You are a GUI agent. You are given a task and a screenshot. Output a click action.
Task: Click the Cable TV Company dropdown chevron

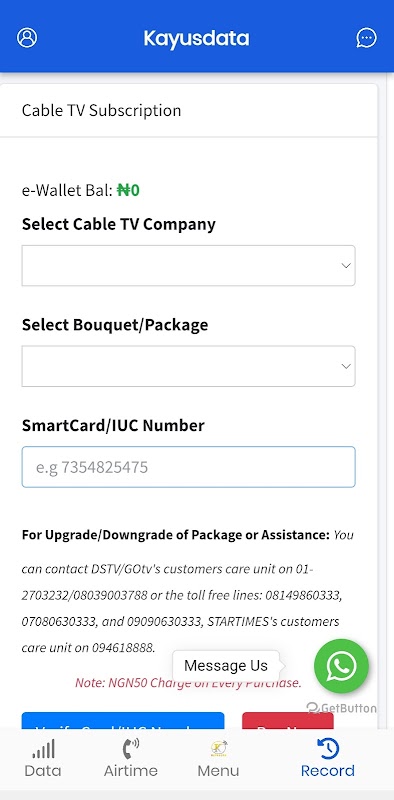click(x=346, y=266)
